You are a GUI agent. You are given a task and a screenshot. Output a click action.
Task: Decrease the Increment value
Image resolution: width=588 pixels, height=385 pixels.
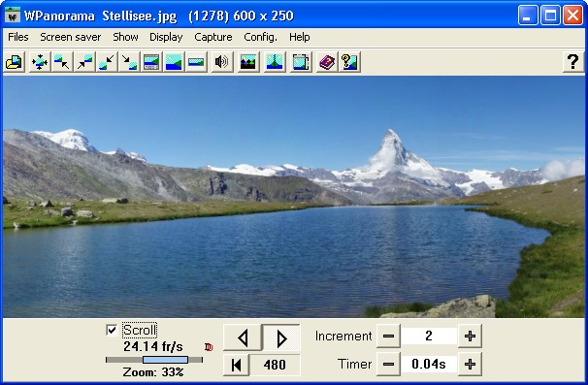[x=388, y=336]
